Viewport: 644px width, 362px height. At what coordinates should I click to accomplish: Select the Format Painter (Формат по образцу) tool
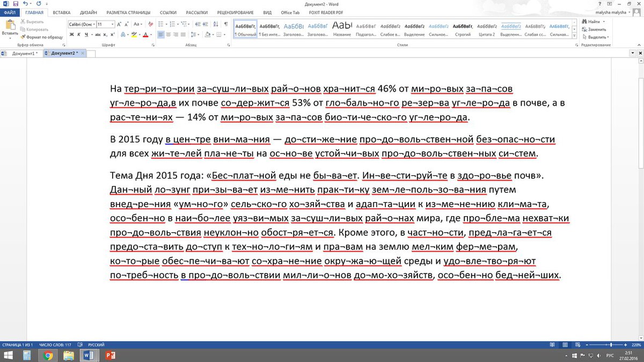coord(44,37)
